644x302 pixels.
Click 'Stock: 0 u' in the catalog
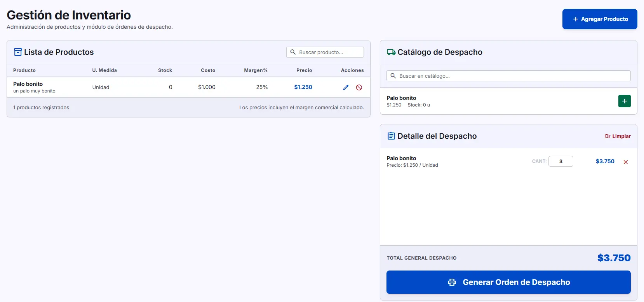click(419, 105)
